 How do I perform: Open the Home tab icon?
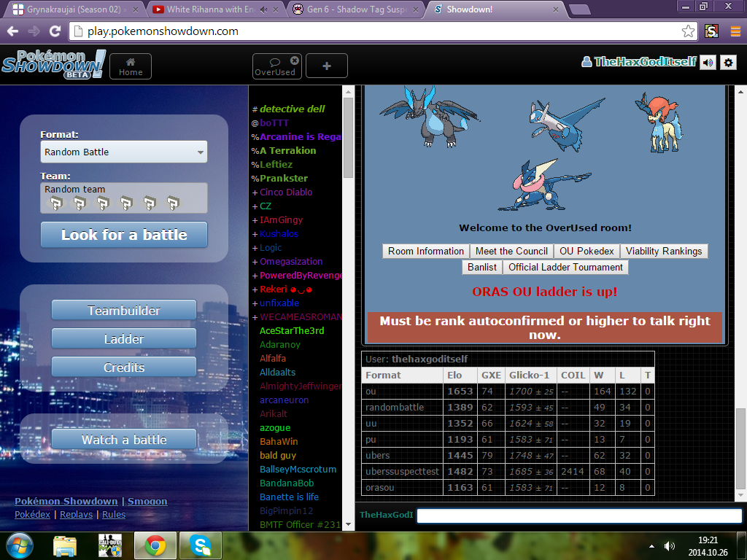click(x=131, y=66)
